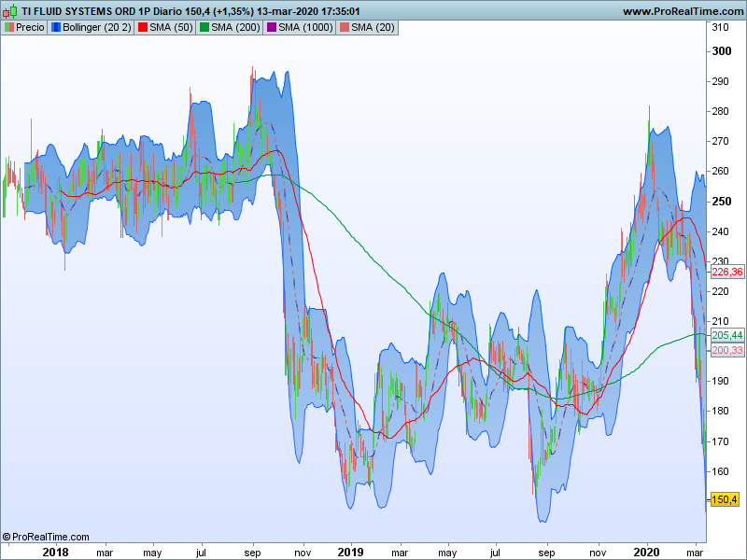This screenshot has width=747, height=560.
Task: Click the 310 price axis label
Action: click(x=720, y=27)
